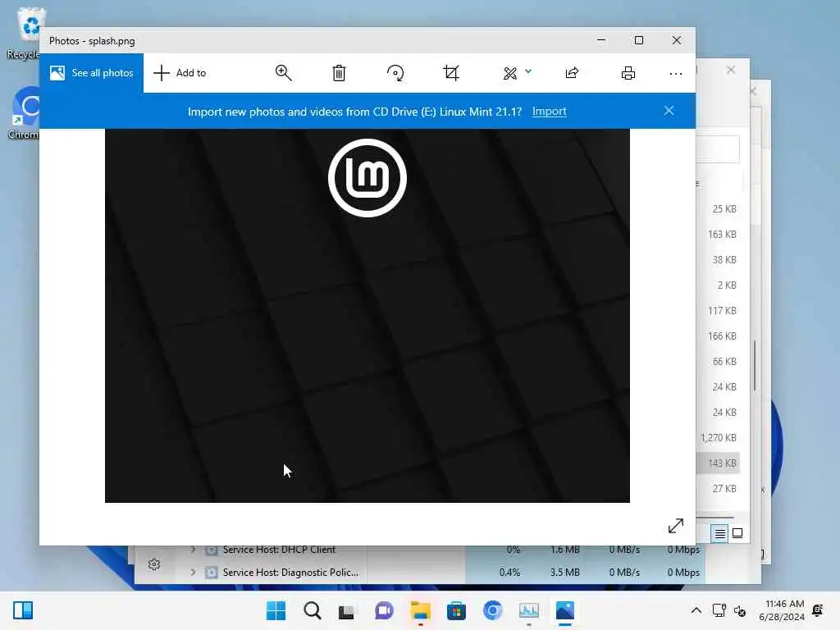Dismiss the import notification banner
This screenshot has width=840, height=630.
(669, 111)
